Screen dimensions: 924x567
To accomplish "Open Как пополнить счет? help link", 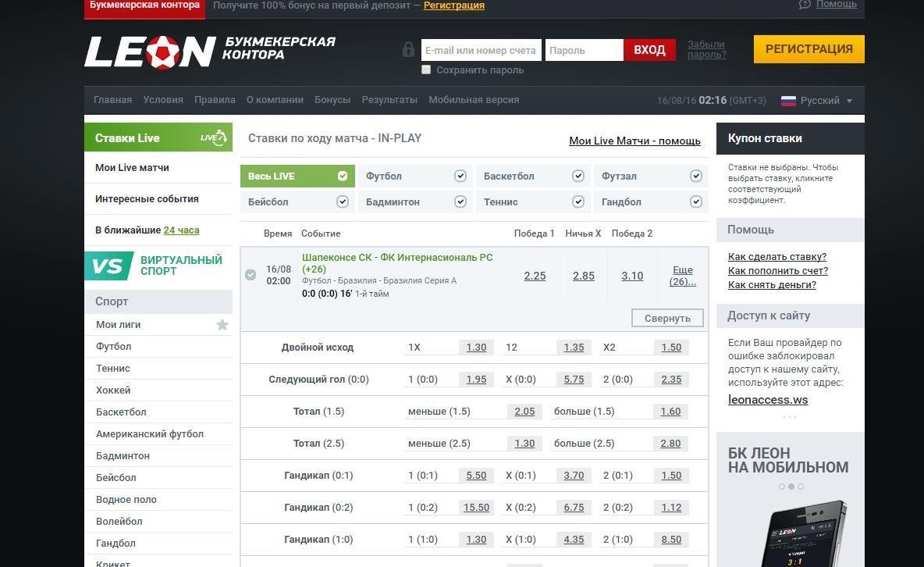I will [778, 271].
